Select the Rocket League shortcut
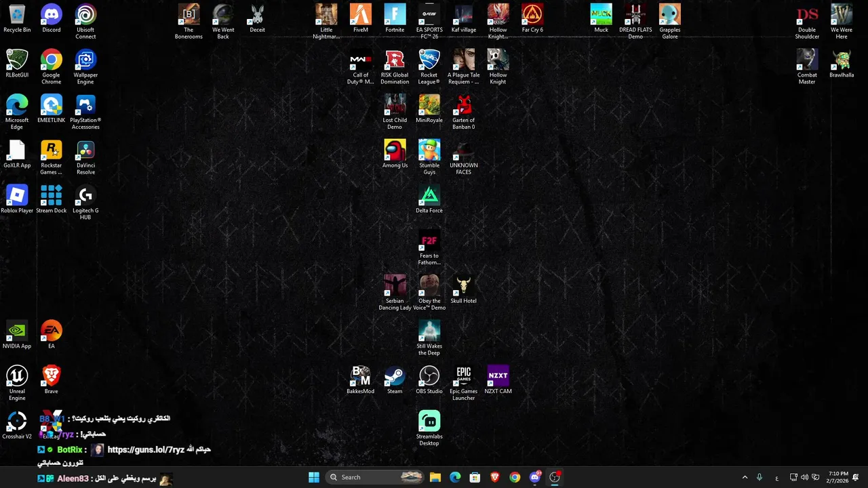 click(x=429, y=67)
